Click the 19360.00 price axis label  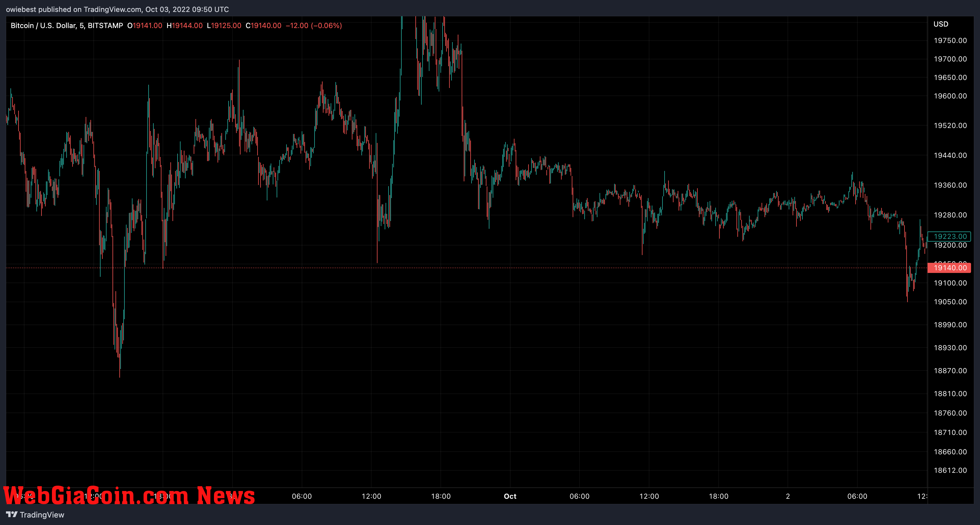[x=950, y=185]
